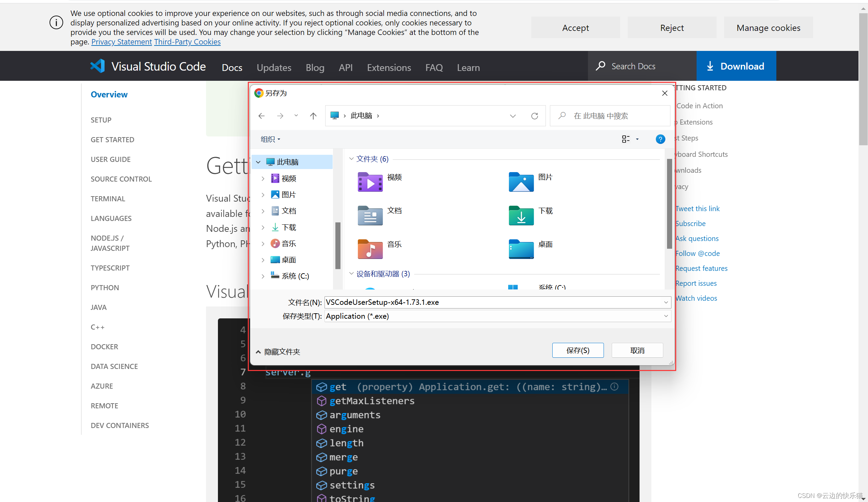Open the blue Help question-mark icon

click(x=660, y=139)
